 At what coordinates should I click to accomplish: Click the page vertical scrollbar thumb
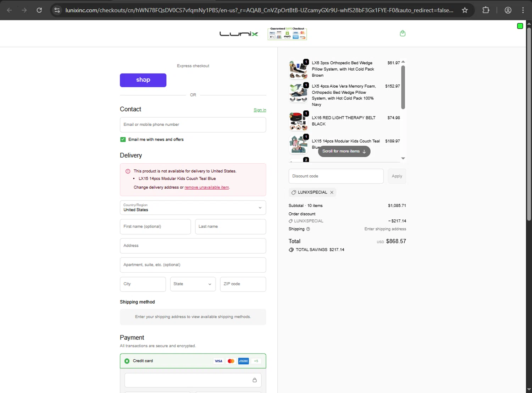529,124
